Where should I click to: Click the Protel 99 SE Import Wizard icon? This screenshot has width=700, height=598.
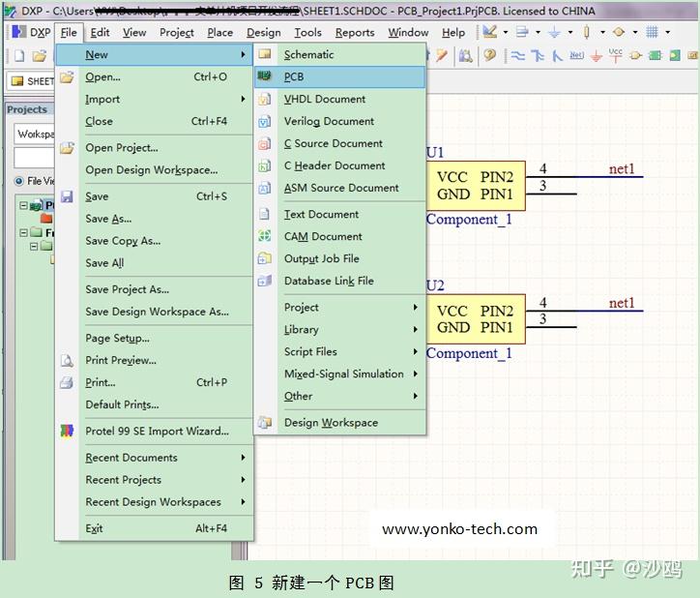click(x=67, y=431)
